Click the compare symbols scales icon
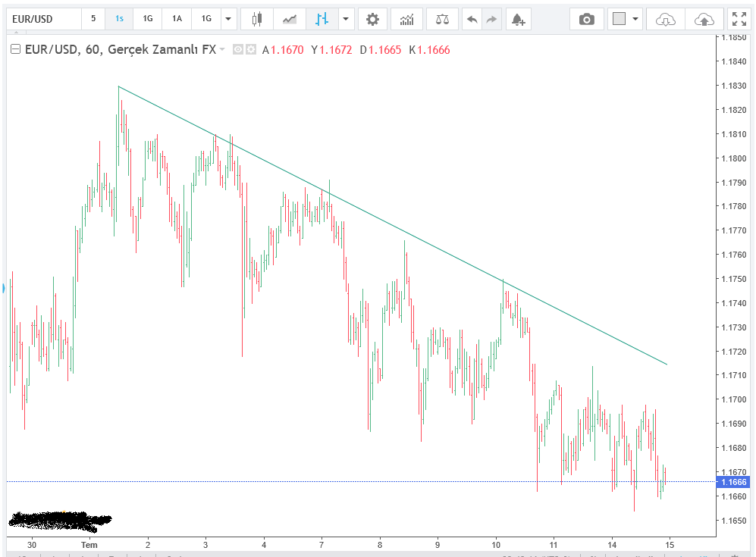756x557 pixels. [x=441, y=19]
